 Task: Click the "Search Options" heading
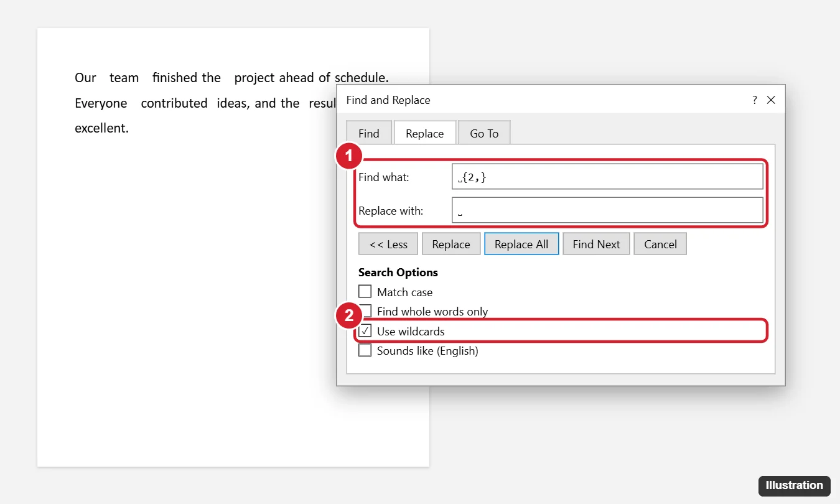(398, 273)
